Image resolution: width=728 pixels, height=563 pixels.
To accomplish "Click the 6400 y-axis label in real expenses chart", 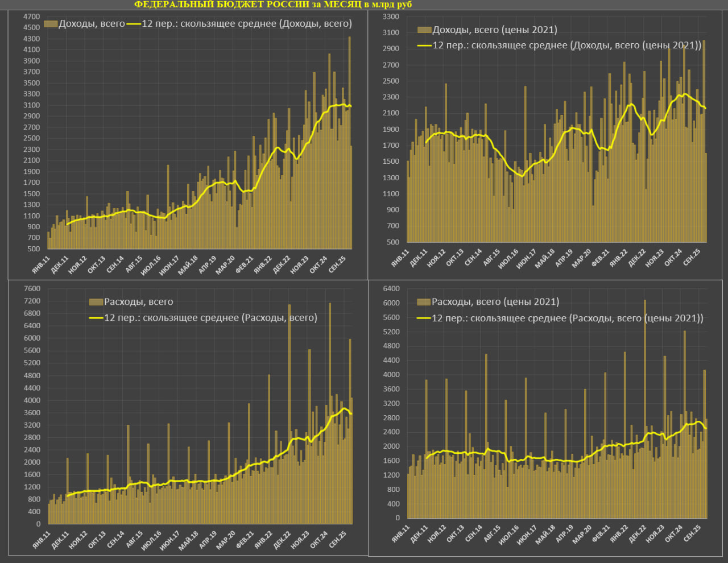I will 391,289.
